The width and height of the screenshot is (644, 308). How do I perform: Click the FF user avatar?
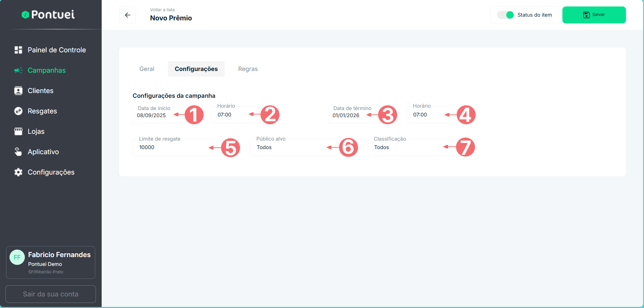[x=17, y=257]
